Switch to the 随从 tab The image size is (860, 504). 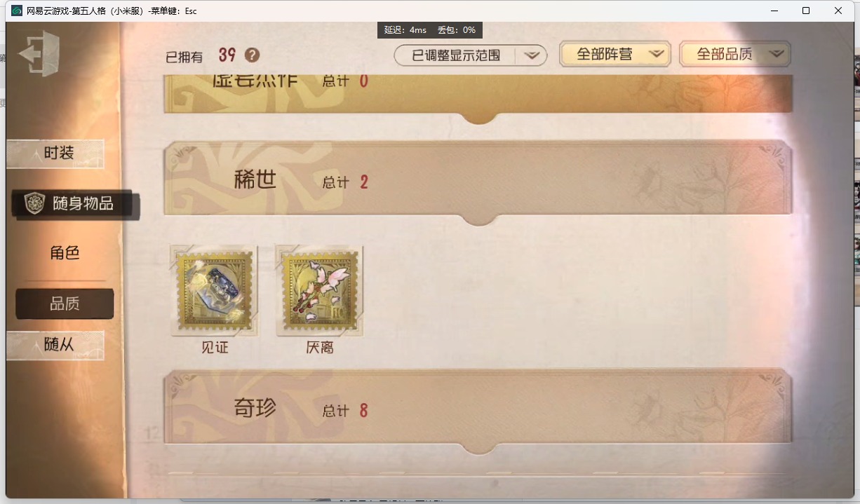coord(56,345)
